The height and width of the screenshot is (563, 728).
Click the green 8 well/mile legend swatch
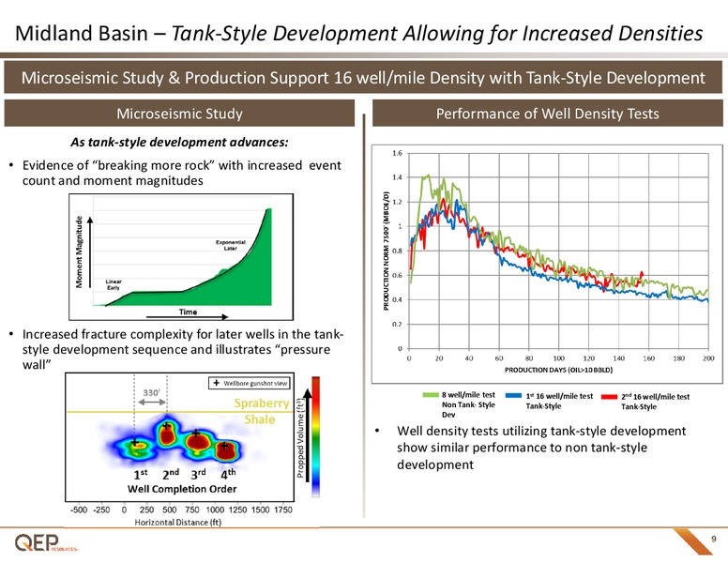pos(431,395)
